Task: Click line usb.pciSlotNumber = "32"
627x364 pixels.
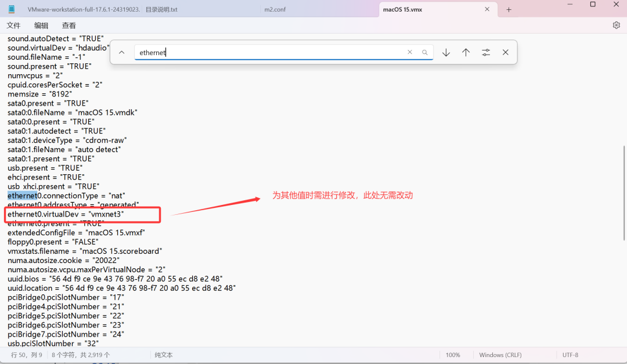Action: pos(53,343)
